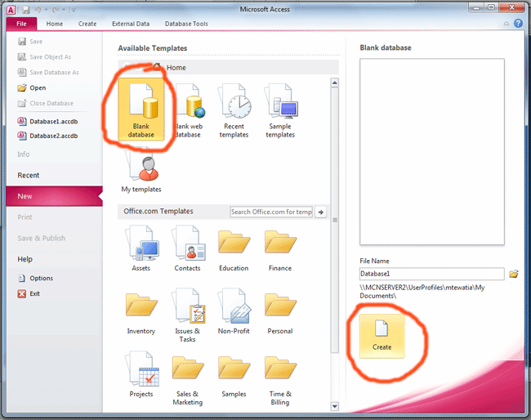Click the Create button for blank database
The width and height of the screenshot is (531, 420).
(382, 336)
